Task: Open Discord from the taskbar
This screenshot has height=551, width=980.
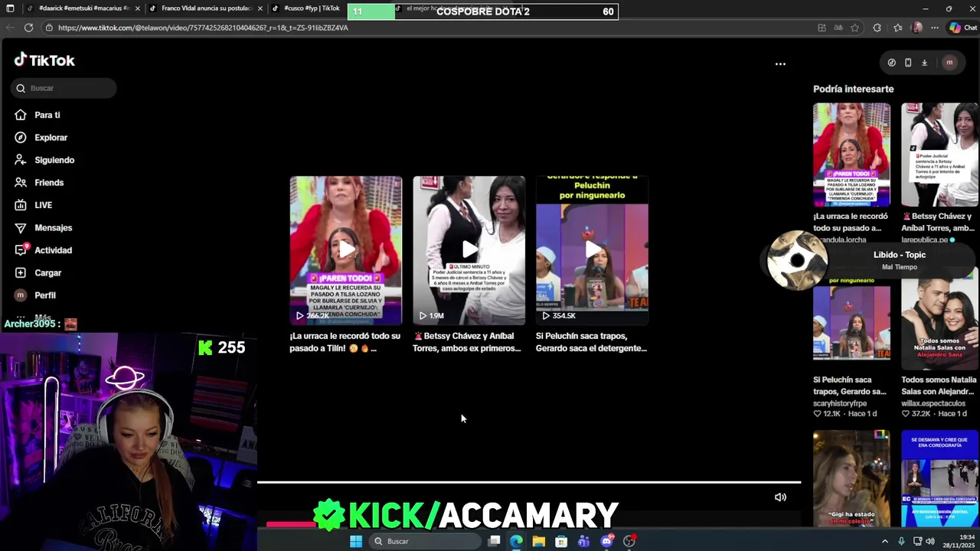Action: pyautogui.click(x=606, y=541)
